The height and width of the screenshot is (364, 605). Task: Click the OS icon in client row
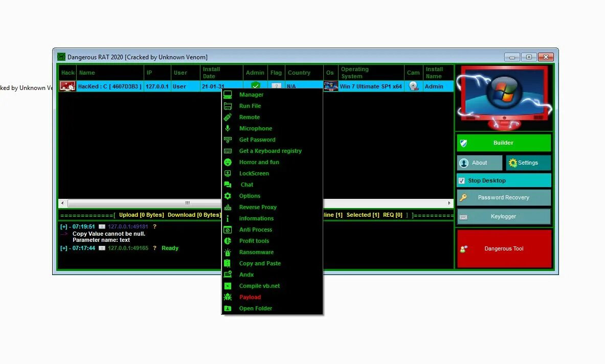pyautogui.click(x=331, y=86)
